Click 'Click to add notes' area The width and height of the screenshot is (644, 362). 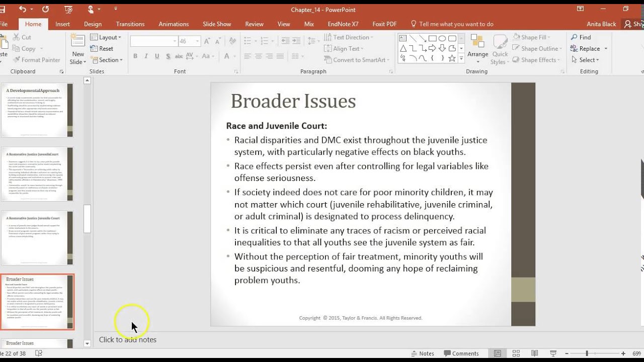[128, 339]
